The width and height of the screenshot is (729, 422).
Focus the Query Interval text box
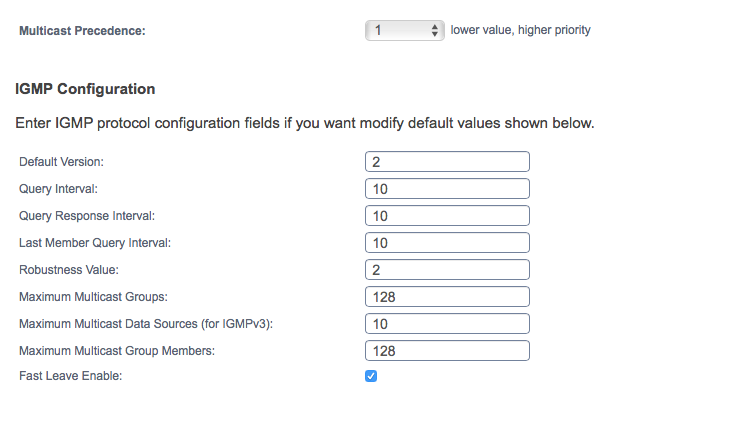point(447,189)
